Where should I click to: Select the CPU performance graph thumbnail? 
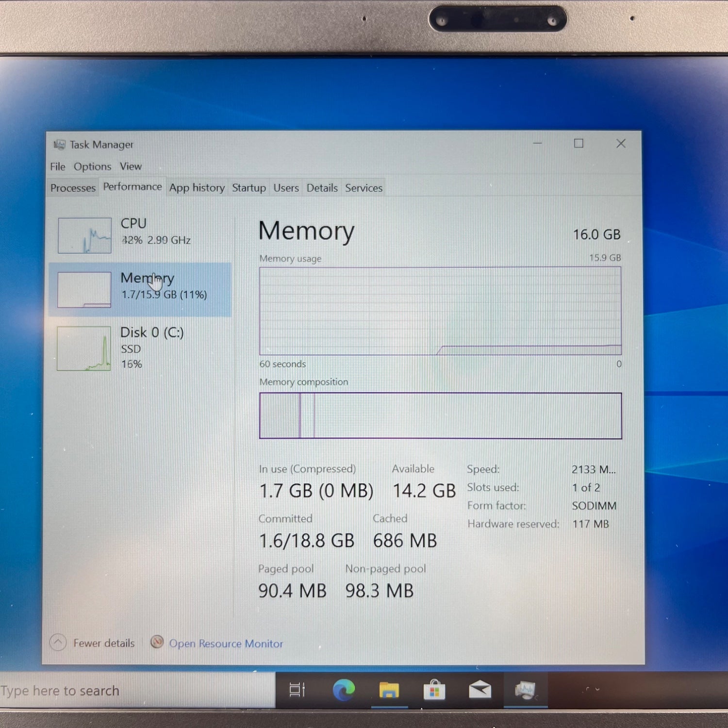pos(84,235)
